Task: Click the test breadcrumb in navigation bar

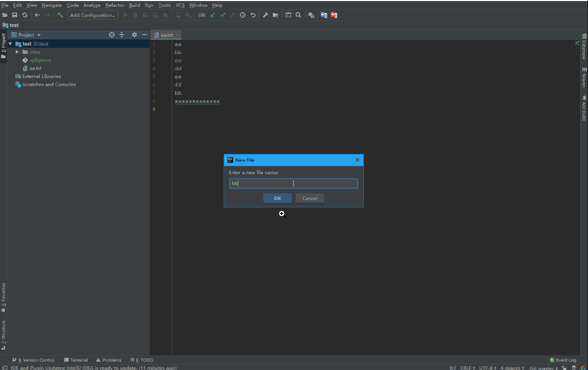Action: 11,25
